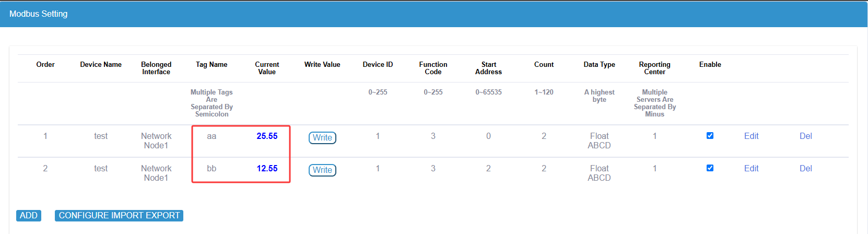Click the Start Address column header
868x234 pixels.
488,68
